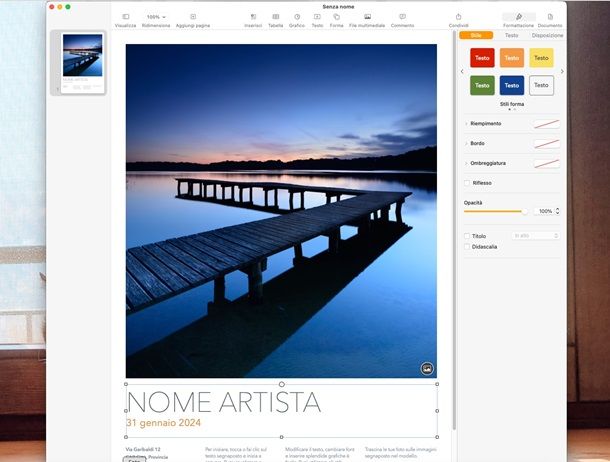Apply the red Testo shape style
The height and width of the screenshot is (462, 610).
tap(482, 58)
